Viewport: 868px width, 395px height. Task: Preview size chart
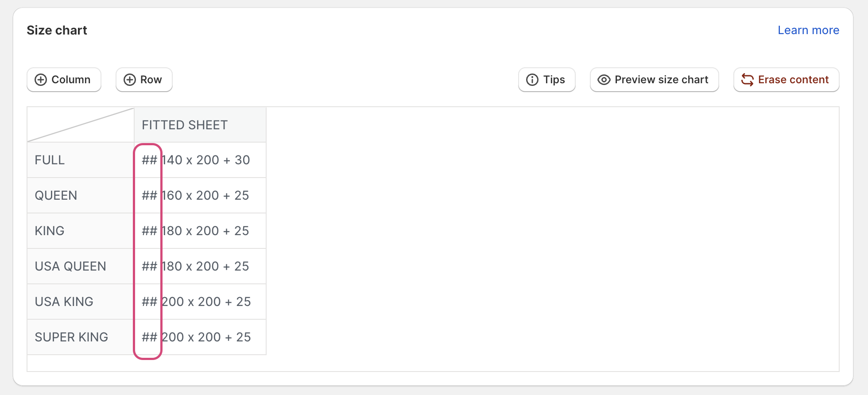click(x=654, y=80)
